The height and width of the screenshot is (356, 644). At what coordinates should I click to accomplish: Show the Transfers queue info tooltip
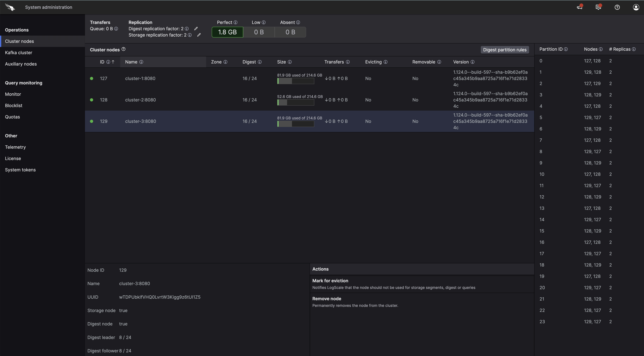[x=116, y=29]
